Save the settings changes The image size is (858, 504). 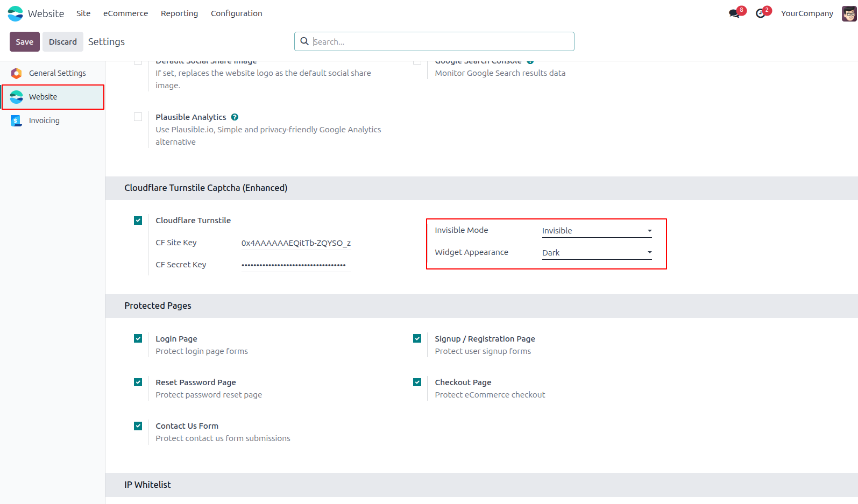(25, 42)
